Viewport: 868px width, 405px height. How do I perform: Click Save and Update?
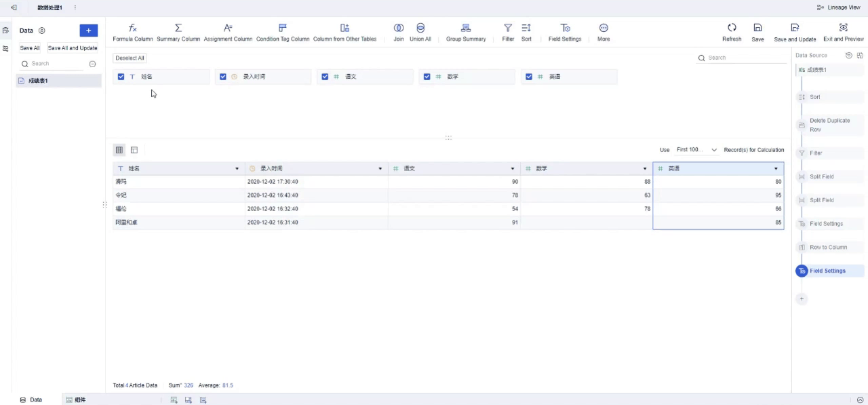tap(795, 33)
